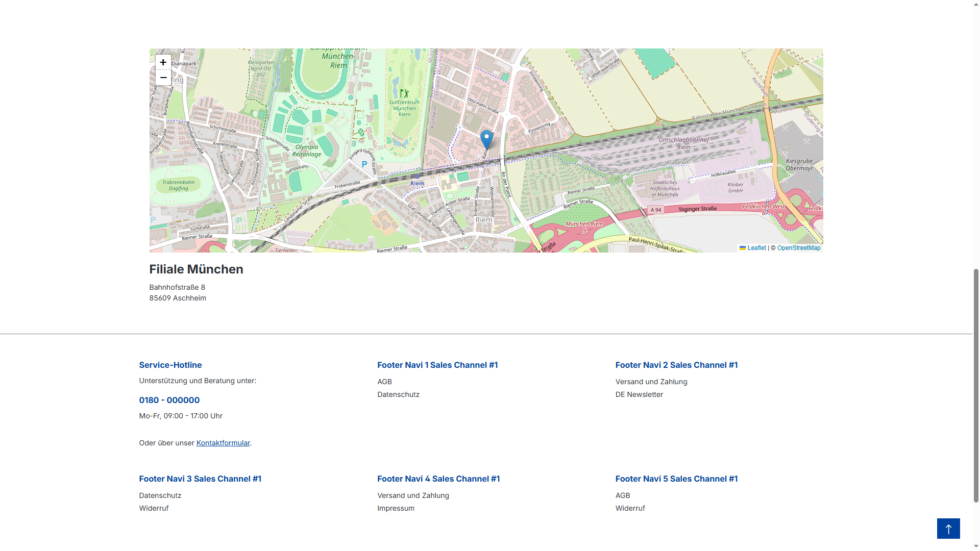Open AGB under Footer Navi 5
Image resolution: width=980 pixels, height=551 pixels.
point(623,495)
